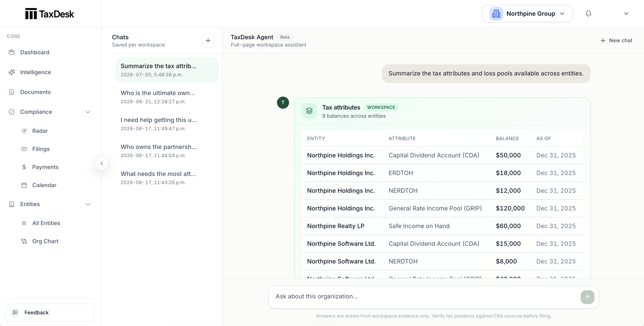Click '9 balances across entities' subtitle
This screenshot has width=644, height=326.
354,116
